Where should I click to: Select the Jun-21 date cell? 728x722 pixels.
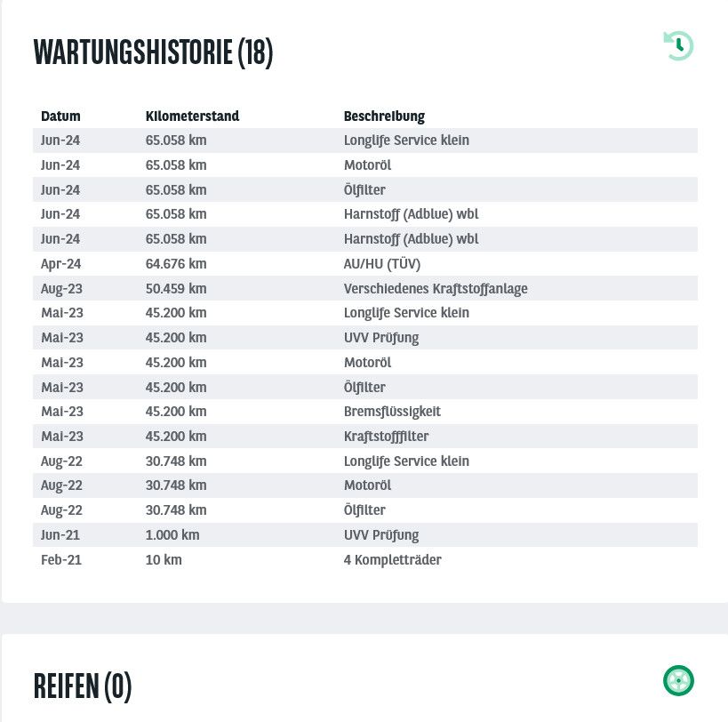[x=60, y=535]
